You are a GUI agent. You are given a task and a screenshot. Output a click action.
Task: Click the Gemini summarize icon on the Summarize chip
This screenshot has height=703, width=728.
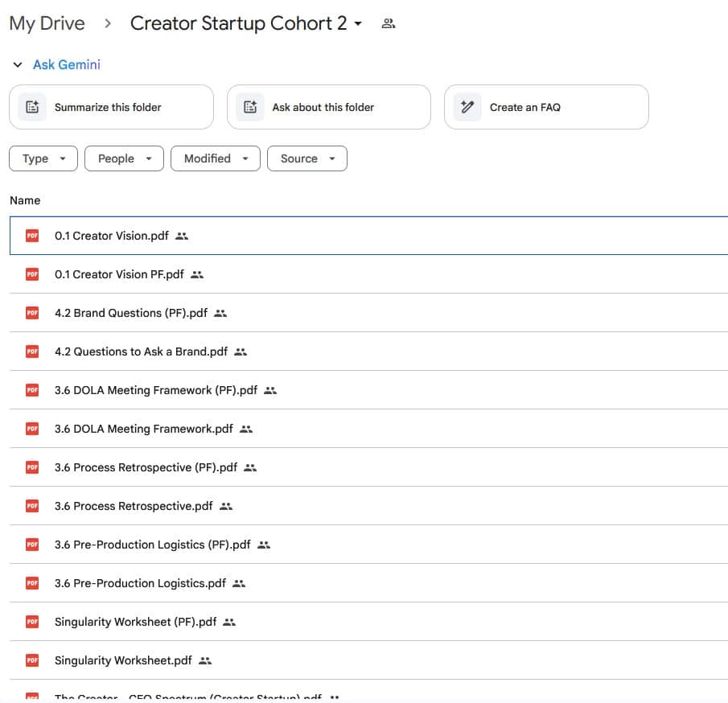tap(32, 106)
